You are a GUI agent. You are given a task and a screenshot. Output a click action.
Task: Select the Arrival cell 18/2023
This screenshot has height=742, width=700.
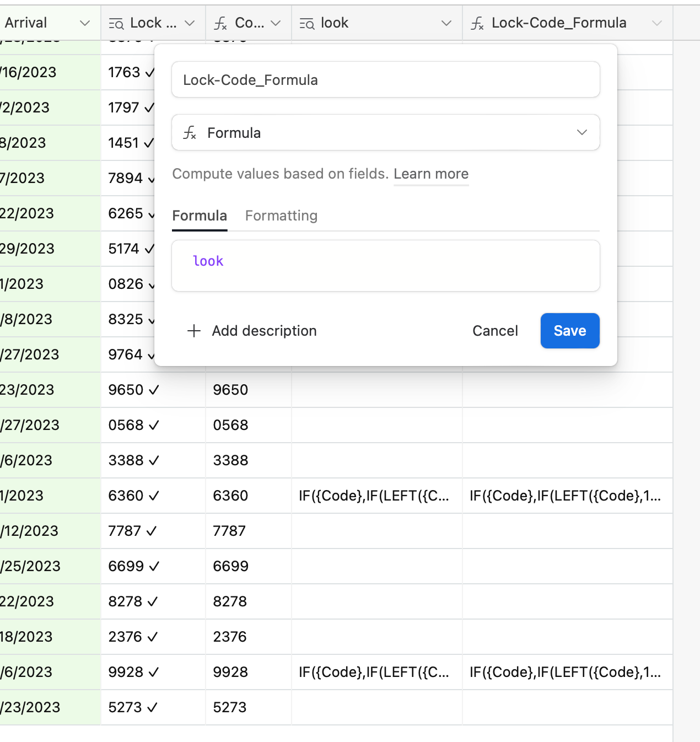pyautogui.click(x=50, y=637)
